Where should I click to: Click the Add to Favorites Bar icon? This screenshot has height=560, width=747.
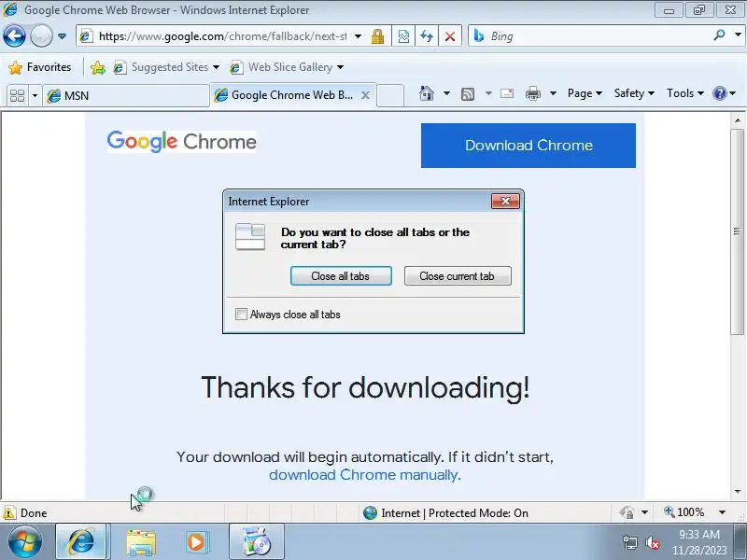pos(98,67)
